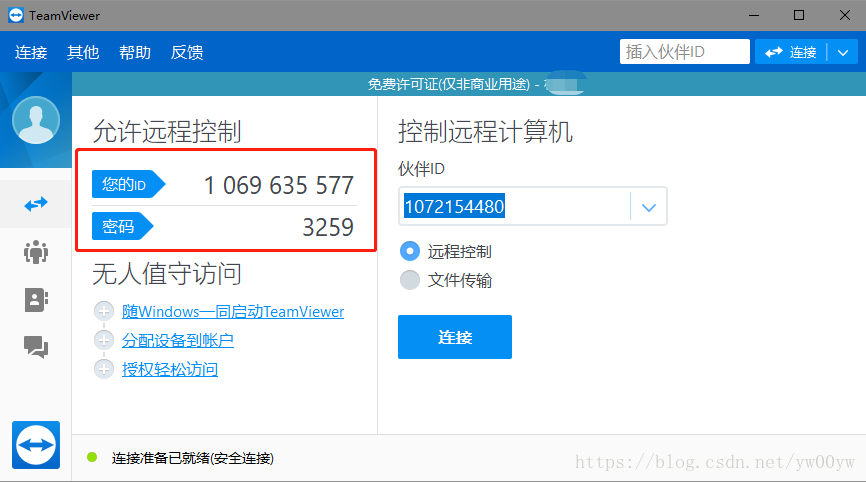This screenshot has width=866, height=482.
Task: Focus the 插入伙伴ID search field
Action: click(x=685, y=52)
